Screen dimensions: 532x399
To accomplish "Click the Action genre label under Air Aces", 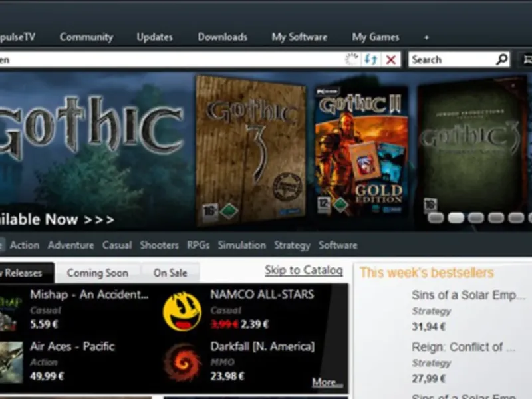I will pyautogui.click(x=44, y=362).
